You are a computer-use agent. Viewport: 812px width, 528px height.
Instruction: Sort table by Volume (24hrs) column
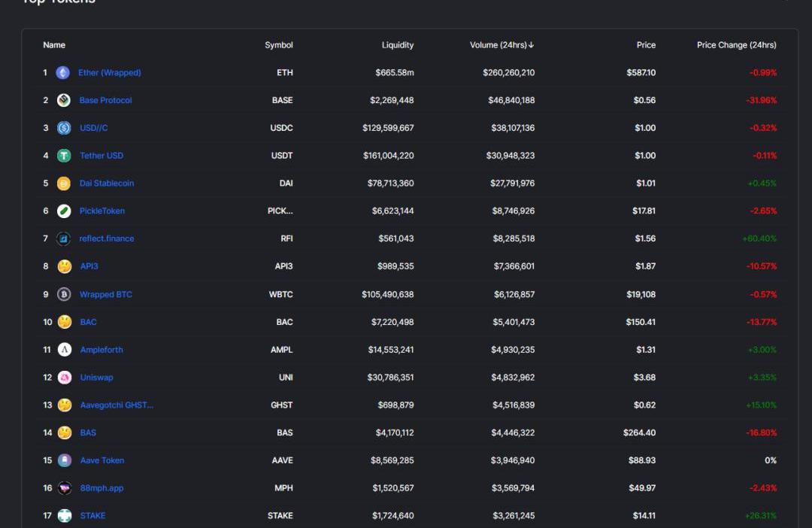click(x=501, y=45)
